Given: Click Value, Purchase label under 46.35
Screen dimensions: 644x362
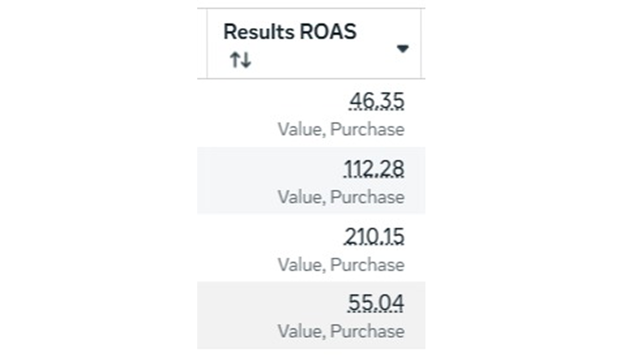Looking at the screenshot, I should click(341, 130).
